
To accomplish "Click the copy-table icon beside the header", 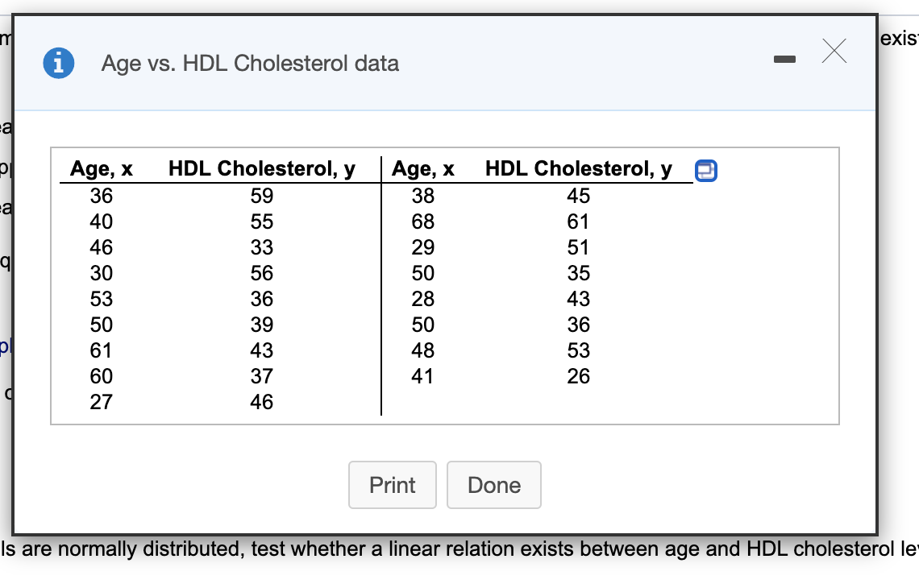I will [x=706, y=170].
